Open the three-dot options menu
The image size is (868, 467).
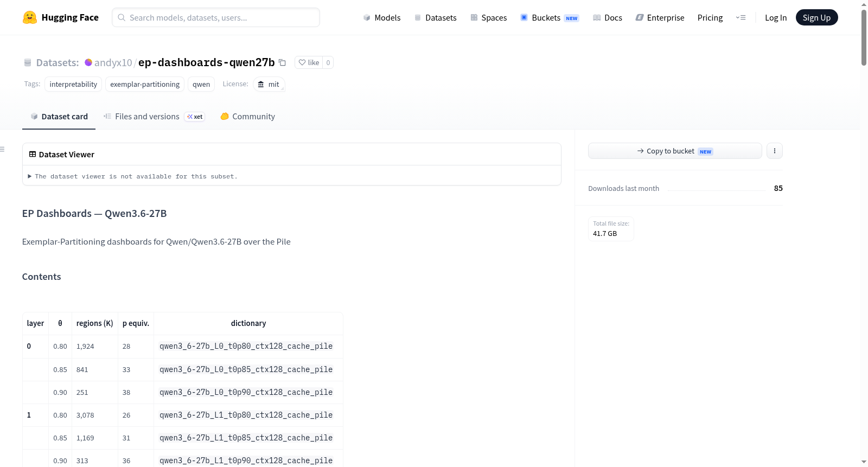click(775, 151)
